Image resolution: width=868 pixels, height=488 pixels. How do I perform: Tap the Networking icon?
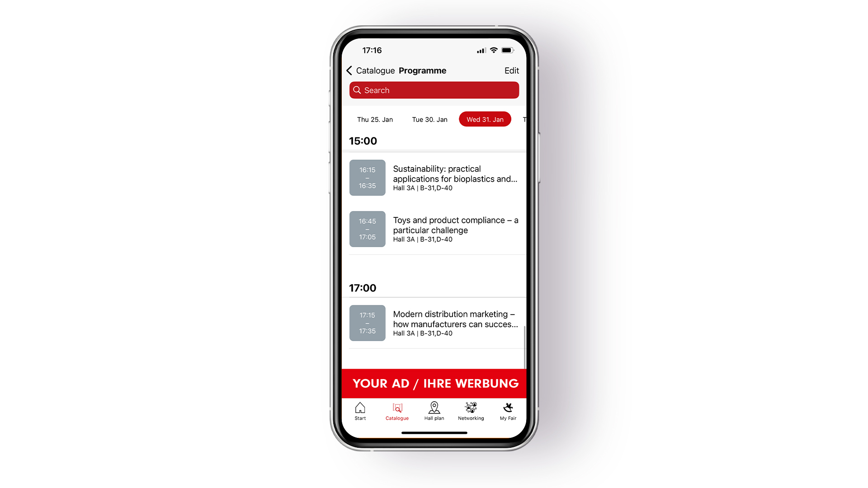tap(470, 409)
